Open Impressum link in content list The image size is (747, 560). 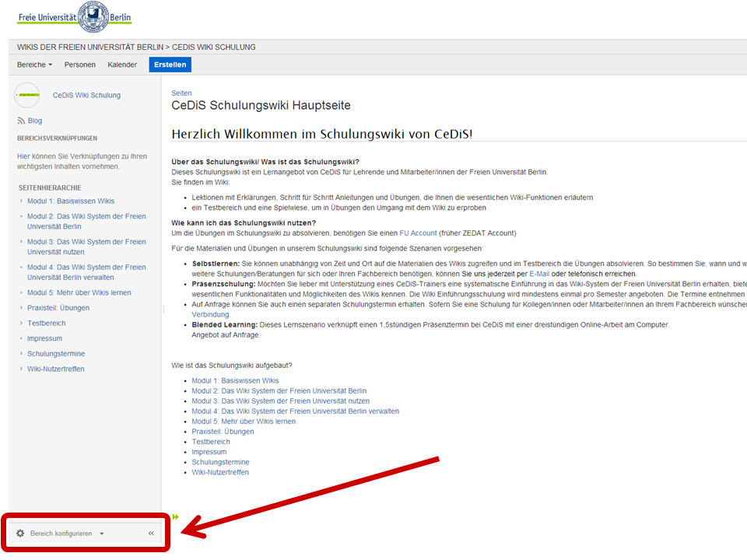[x=209, y=452]
